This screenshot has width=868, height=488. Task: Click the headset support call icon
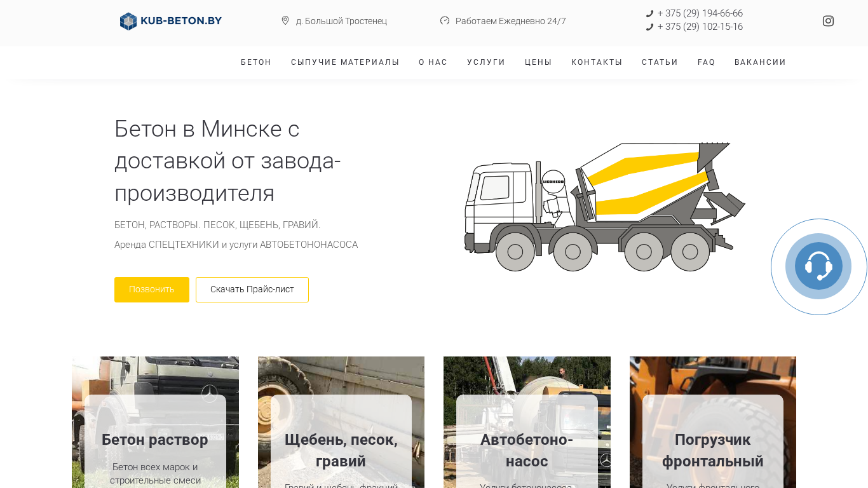(x=818, y=266)
